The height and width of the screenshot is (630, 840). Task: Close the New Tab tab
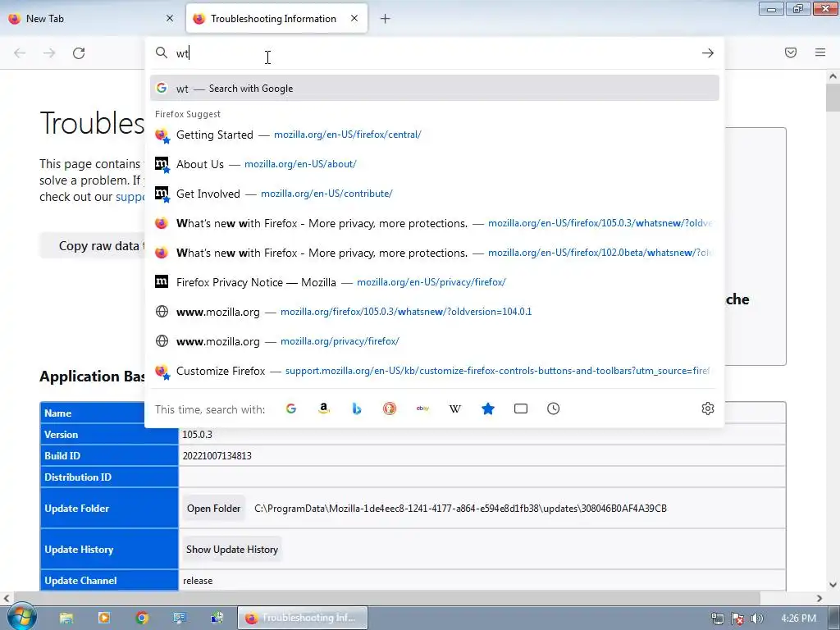170,18
